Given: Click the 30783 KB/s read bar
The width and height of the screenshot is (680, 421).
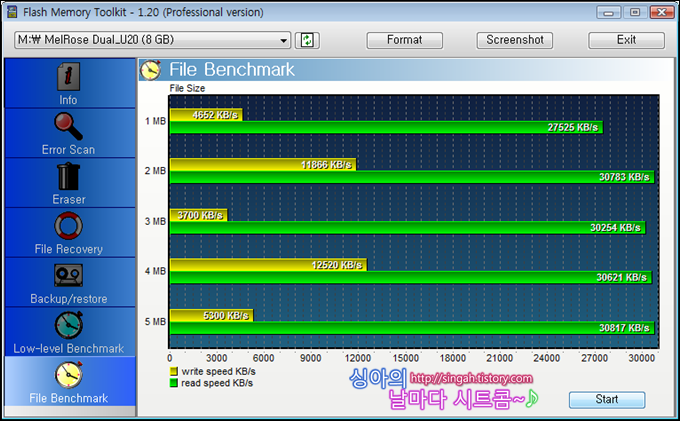Looking at the screenshot, I should point(412,177).
